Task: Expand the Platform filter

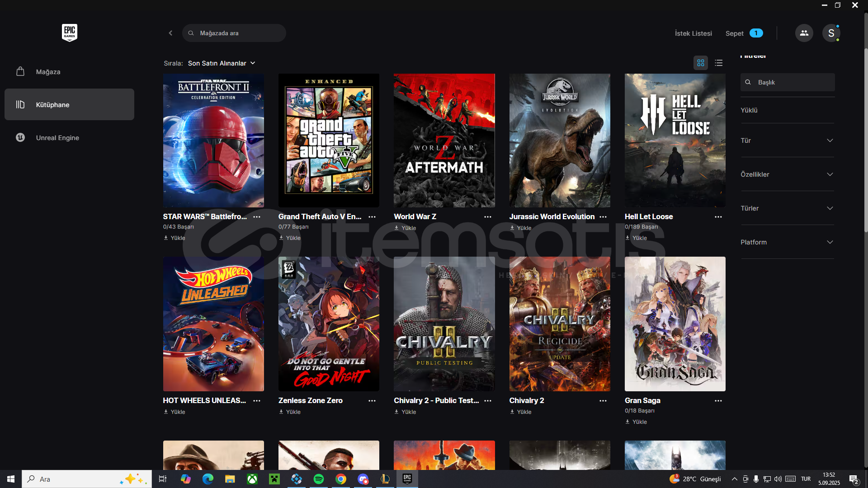Action: point(787,242)
